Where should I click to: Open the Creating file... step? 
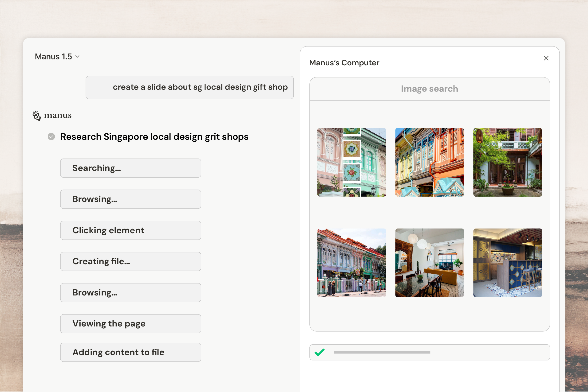click(130, 261)
